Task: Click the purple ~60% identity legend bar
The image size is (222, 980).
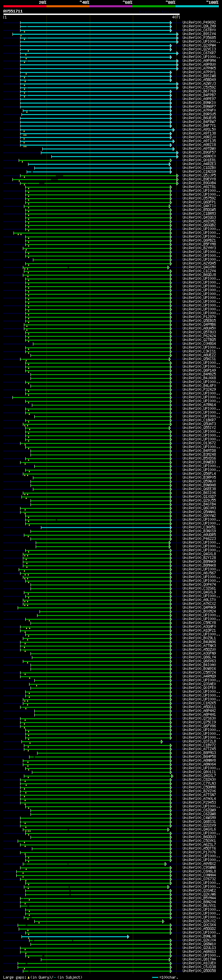Action: point(111,6)
